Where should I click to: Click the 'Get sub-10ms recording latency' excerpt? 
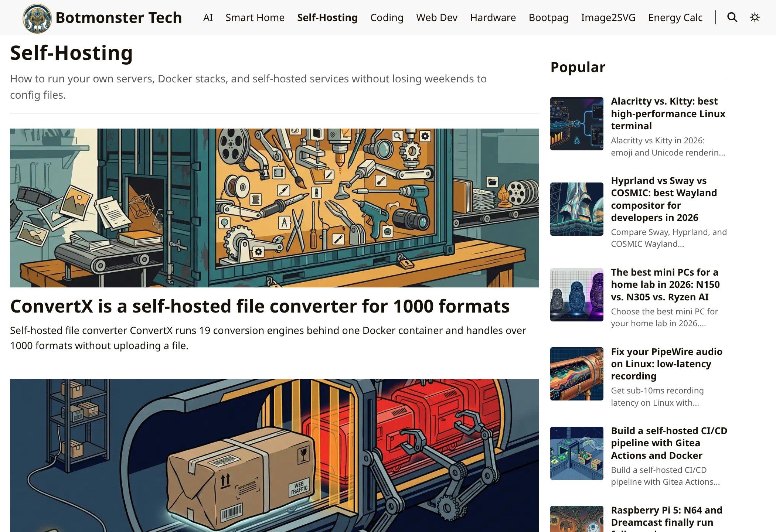pyautogui.click(x=657, y=396)
